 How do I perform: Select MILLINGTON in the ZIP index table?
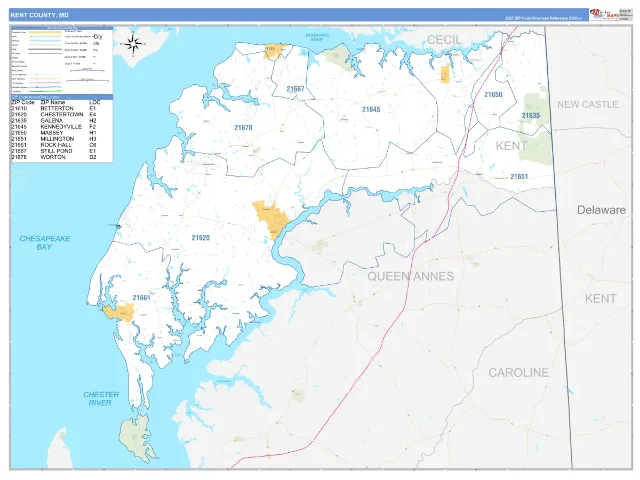pyautogui.click(x=57, y=139)
